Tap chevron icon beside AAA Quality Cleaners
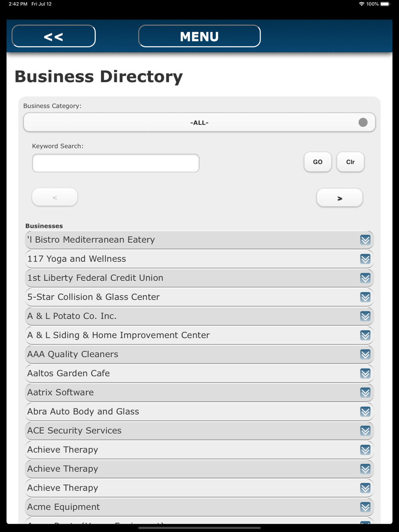 click(365, 354)
